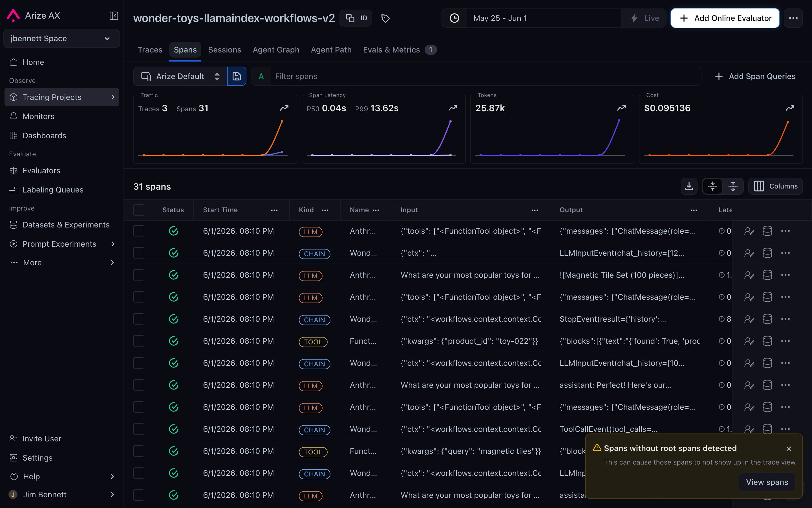This screenshot has height=508, width=812.
Task: Check the LLMInputEvent chat_history=[12 row checkbox
Action: coord(139,253)
